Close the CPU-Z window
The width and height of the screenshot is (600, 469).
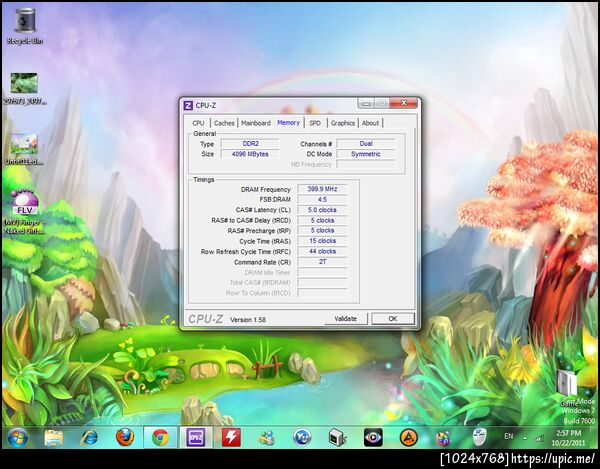(x=403, y=103)
